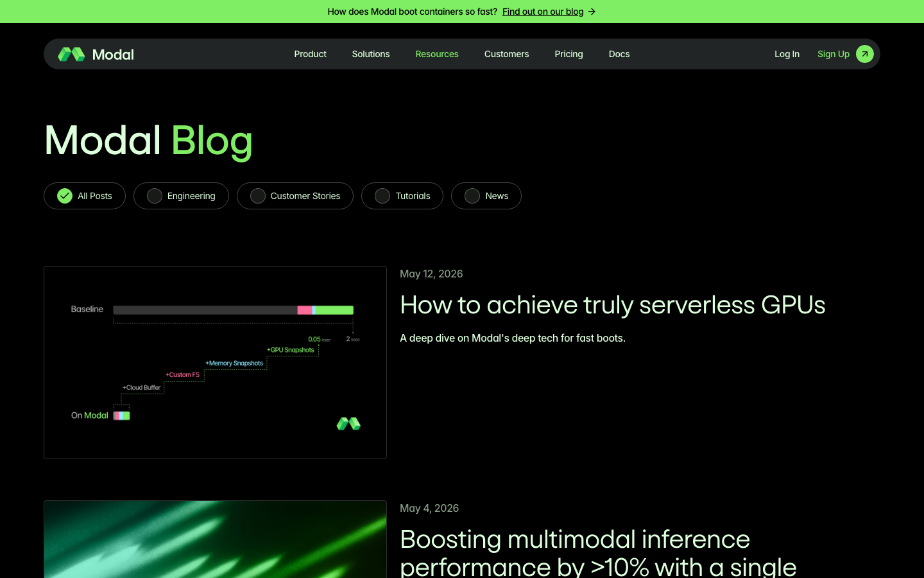Image resolution: width=924 pixels, height=578 pixels.
Task: Open the Pricing page
Action: coord(569,54)
